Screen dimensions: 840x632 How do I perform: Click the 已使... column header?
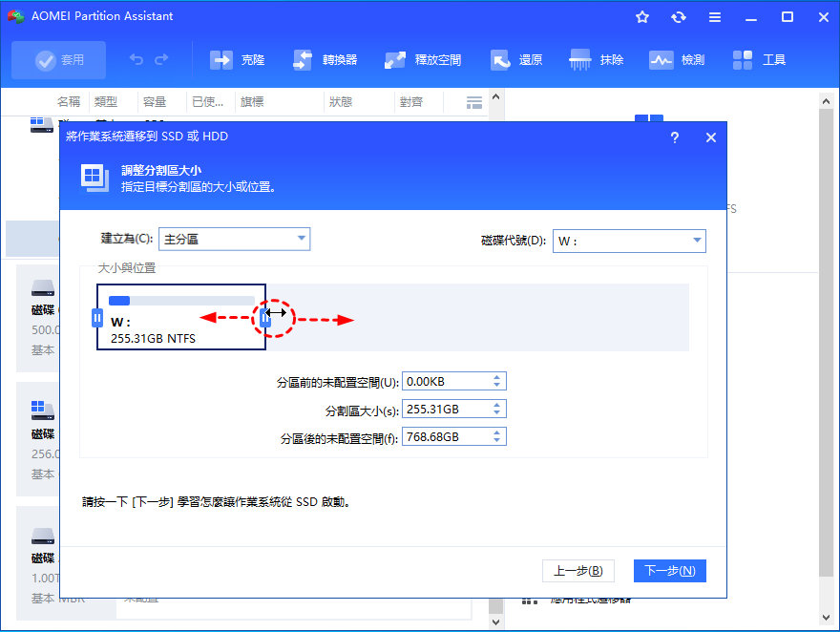(208, 102)
